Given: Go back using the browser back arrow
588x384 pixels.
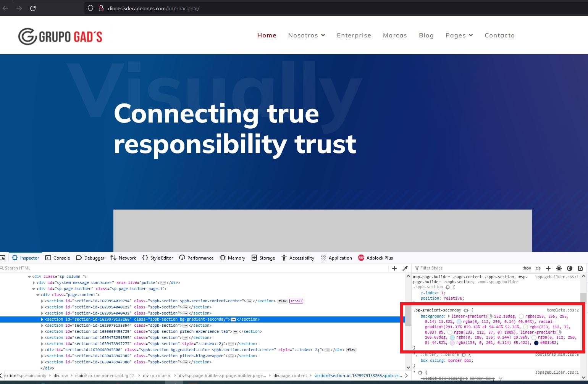Looking at the screenshot, I should click(5, 8).
